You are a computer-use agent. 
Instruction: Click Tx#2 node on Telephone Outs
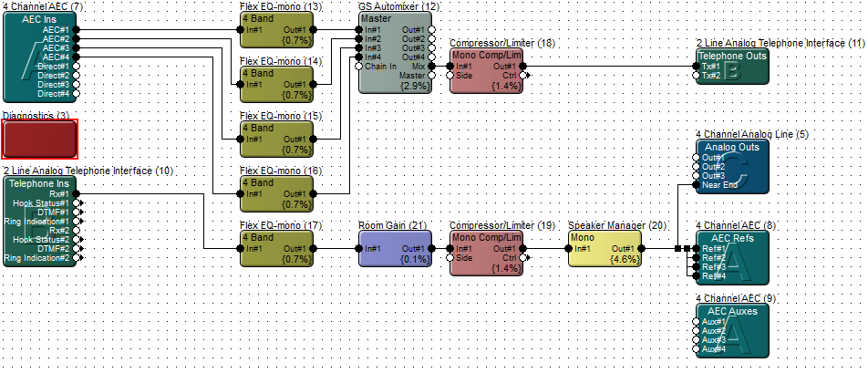(696, 76)
